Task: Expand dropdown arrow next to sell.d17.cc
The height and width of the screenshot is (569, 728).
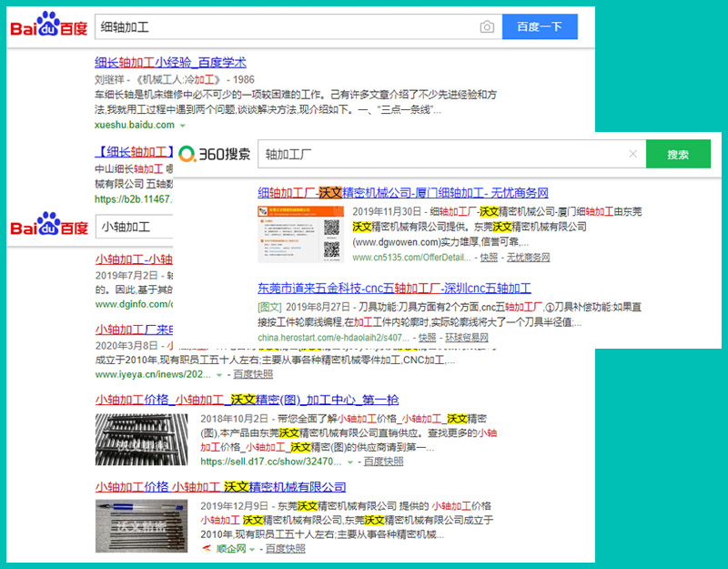Action: (x=349, y=462)
